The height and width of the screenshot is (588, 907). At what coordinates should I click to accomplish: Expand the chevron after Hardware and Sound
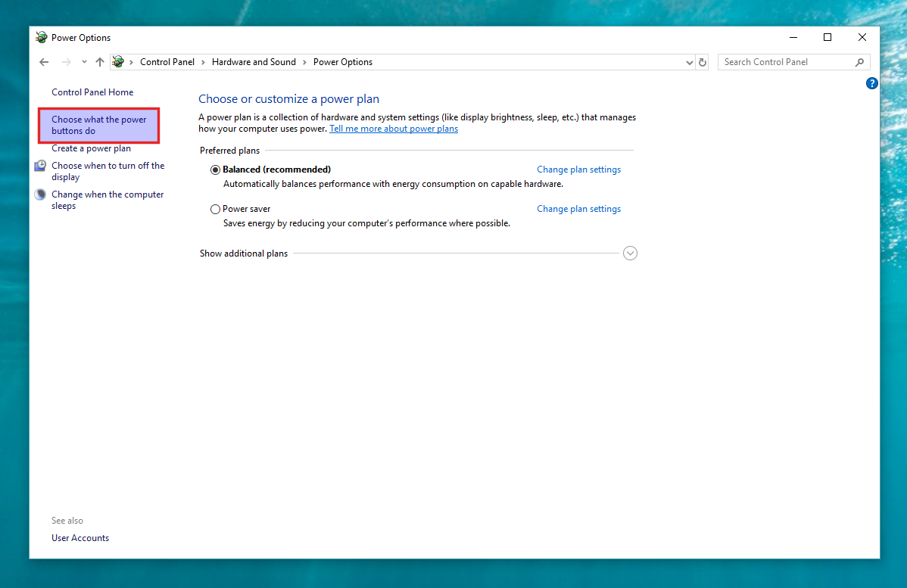point(305,62)
